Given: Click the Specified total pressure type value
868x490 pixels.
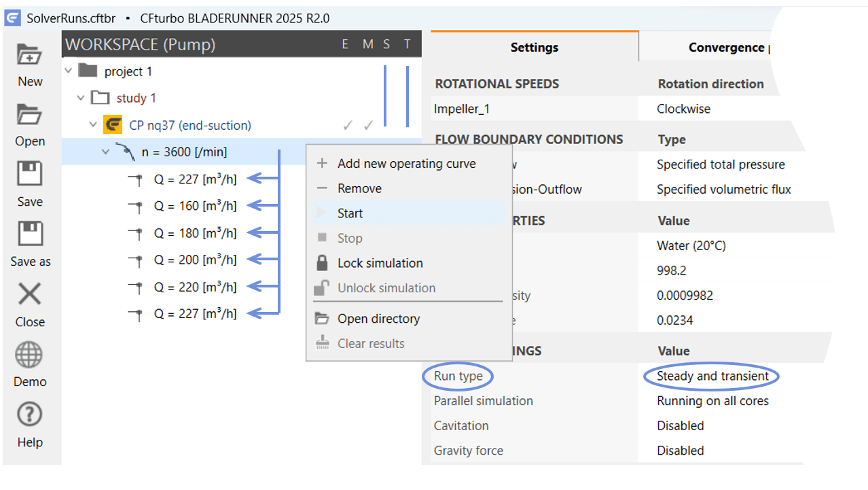Looking at the screenshot, I should (x=721, y=164).
